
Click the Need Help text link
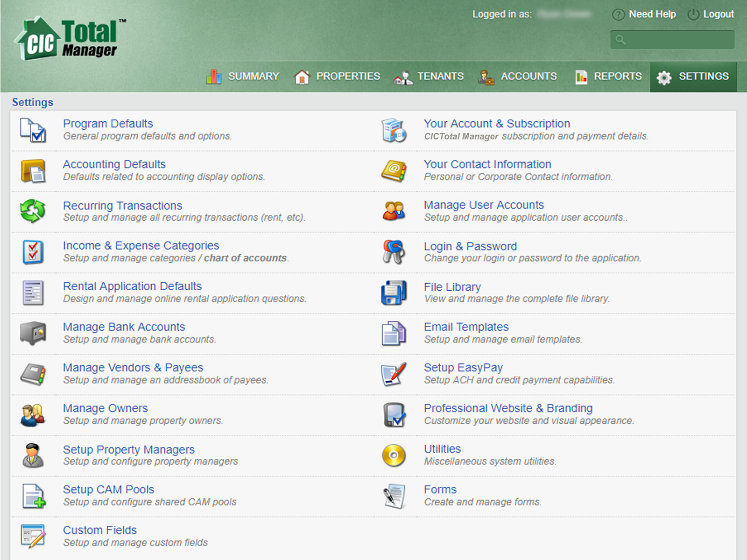click(652, 14)
